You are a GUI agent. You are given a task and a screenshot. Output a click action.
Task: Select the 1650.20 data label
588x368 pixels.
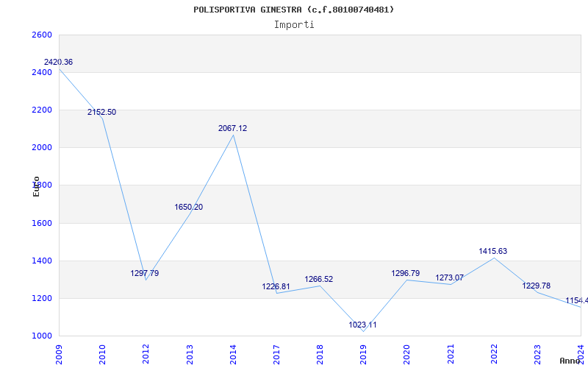189,208
